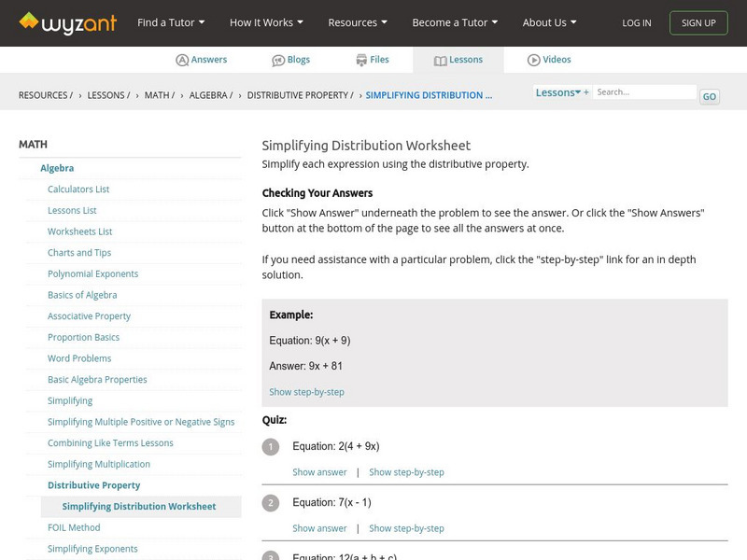Expand the How It Works menu
The width and height of the screenshot is (747, 560).
click(x=267, y=22)
